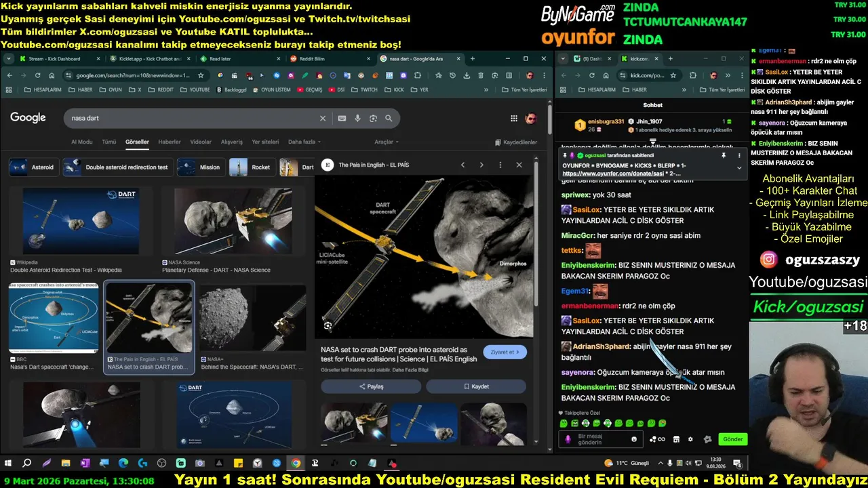
Task: Open tab search dropdown in Google window
Action: [9, 59]
